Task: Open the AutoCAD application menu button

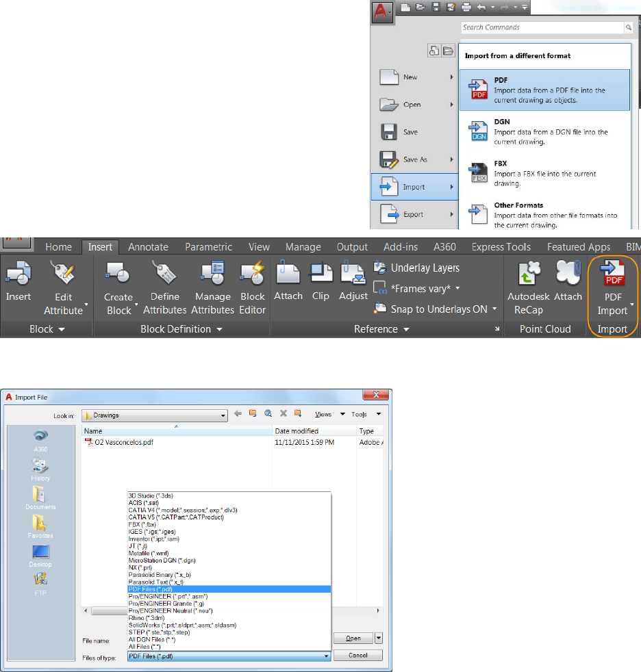Action: (382, 12)
